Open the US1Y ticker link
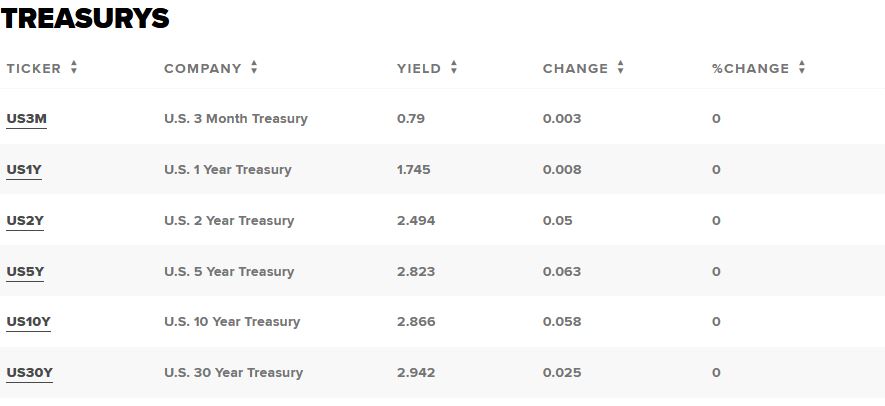Screen dimensions: 885x406 click(24, 170)
